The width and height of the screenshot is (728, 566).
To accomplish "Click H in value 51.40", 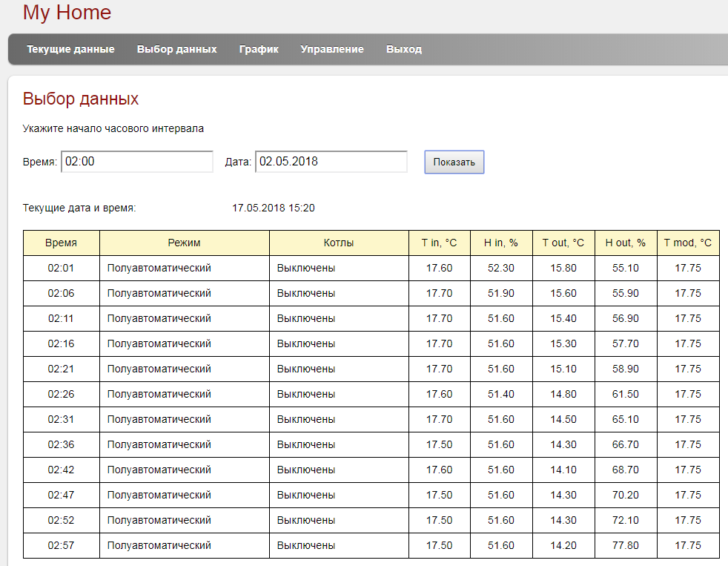I will pos(501,394).
